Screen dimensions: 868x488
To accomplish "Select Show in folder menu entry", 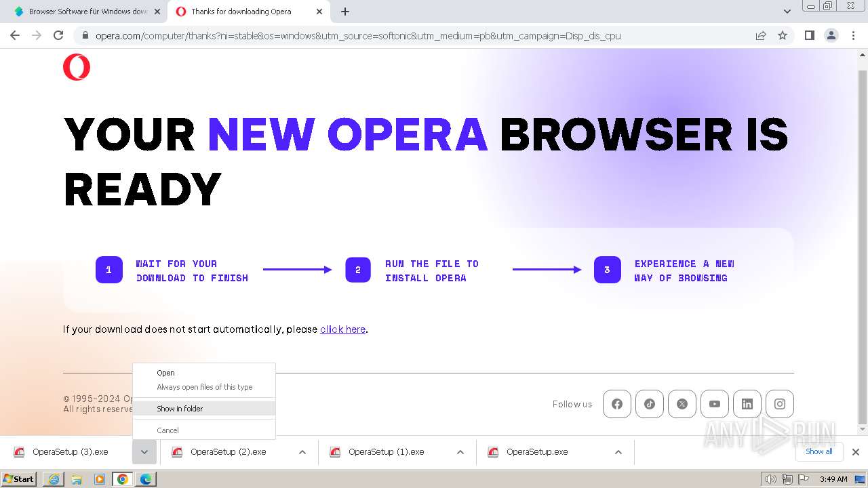I will tap(204, 409).
